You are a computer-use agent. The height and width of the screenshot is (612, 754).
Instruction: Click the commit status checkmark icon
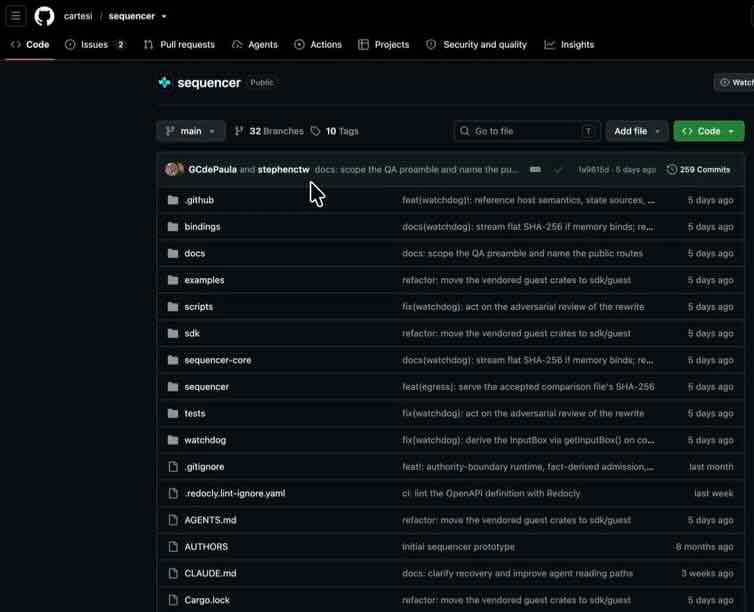(558, 170)
